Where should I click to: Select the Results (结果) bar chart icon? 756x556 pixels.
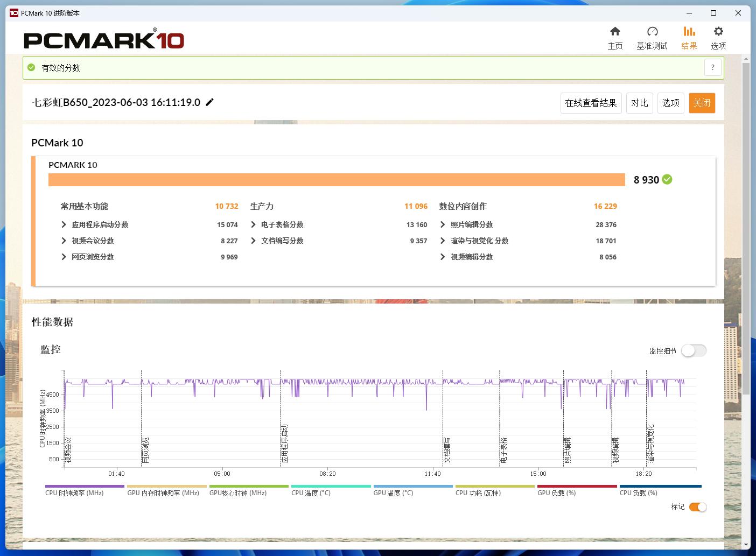[x=689, y=32]
